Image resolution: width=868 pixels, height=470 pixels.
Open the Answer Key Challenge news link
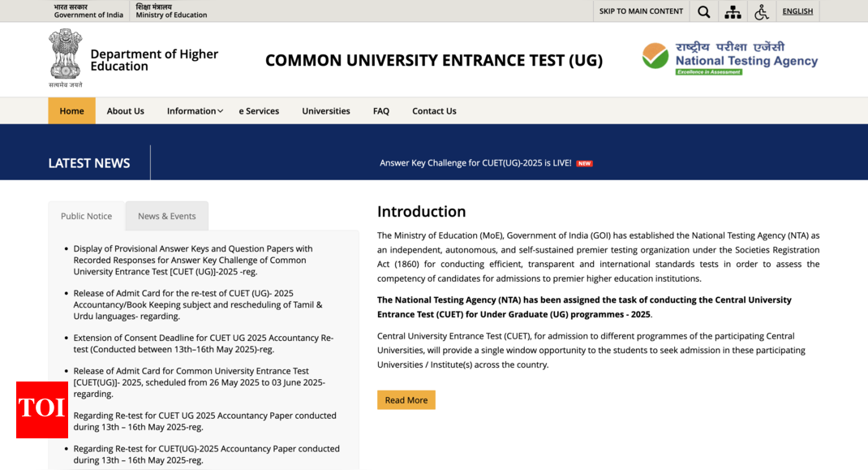(x=475, y=163)
